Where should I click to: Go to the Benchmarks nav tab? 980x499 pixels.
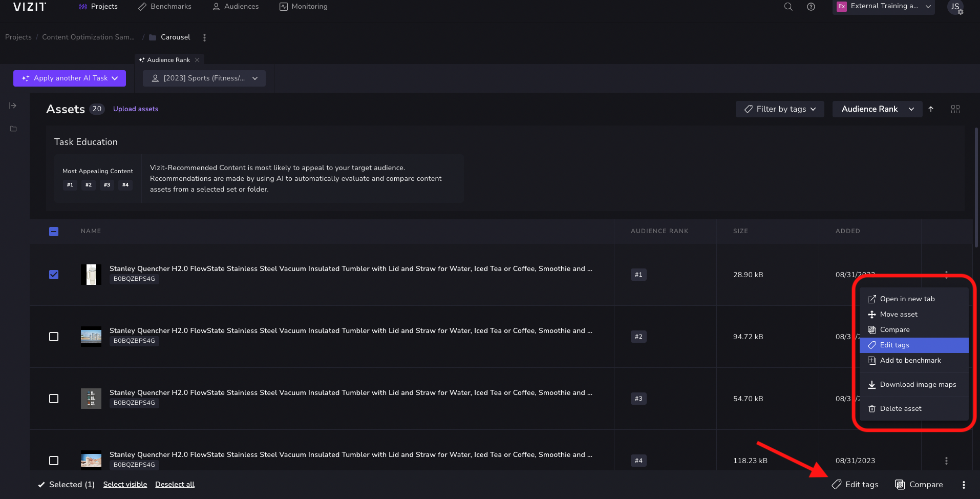click(165, 7)
